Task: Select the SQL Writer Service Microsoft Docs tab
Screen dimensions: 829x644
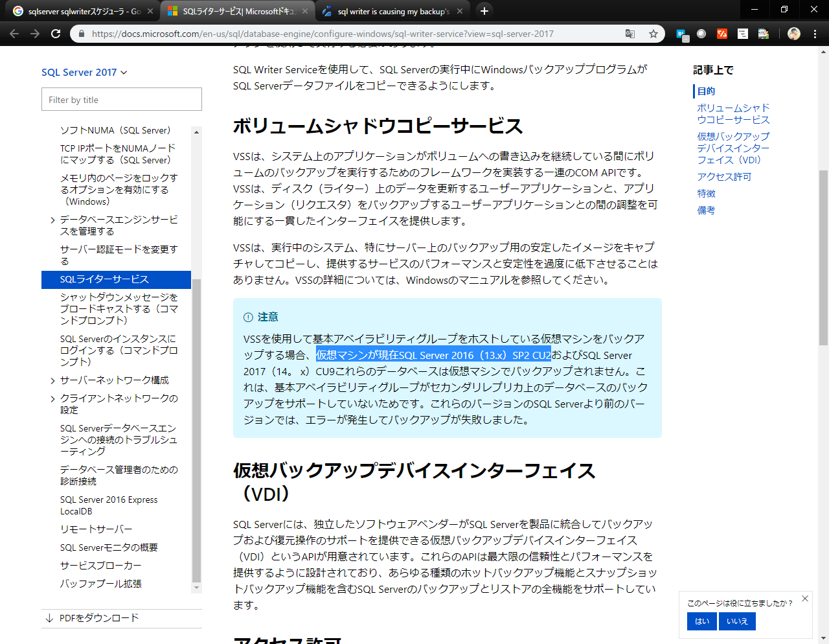Action: tap(237, 11)
